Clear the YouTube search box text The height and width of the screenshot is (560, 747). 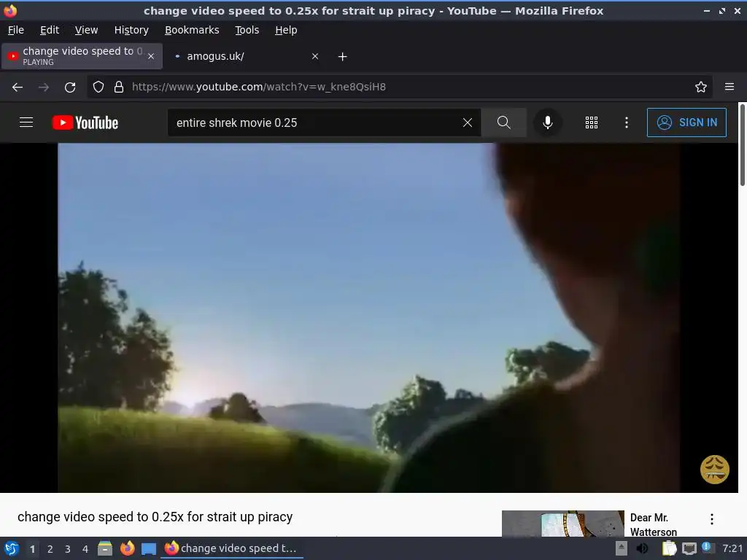click(468, 122)
